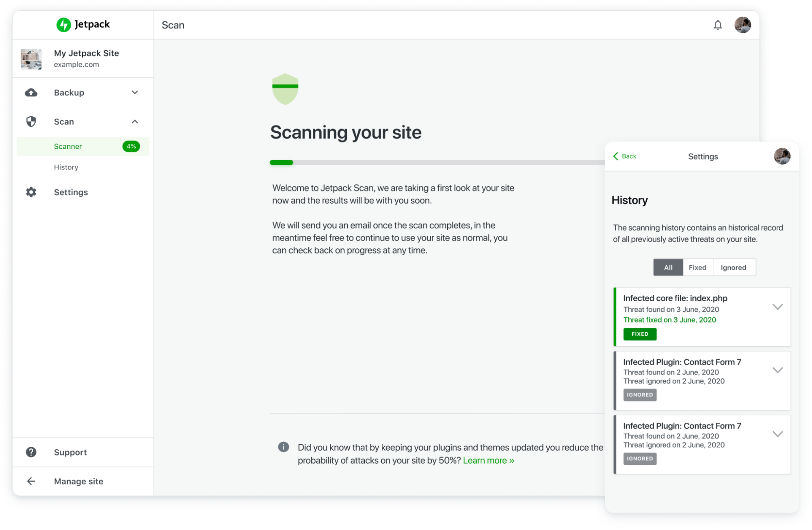This screenshot has height=530, width=812.
Task: Open the Scanner submenu item
Action: 67,146
